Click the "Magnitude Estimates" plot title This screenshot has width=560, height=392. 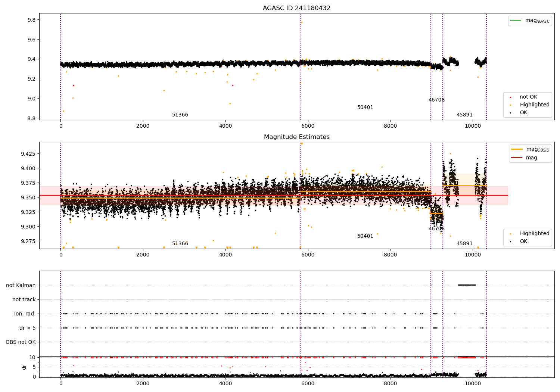pos(296,137)
